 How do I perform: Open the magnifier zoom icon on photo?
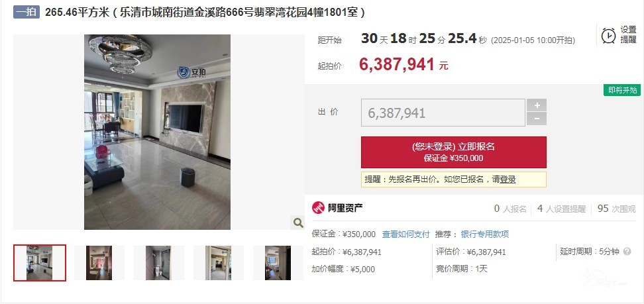point(298,223)
